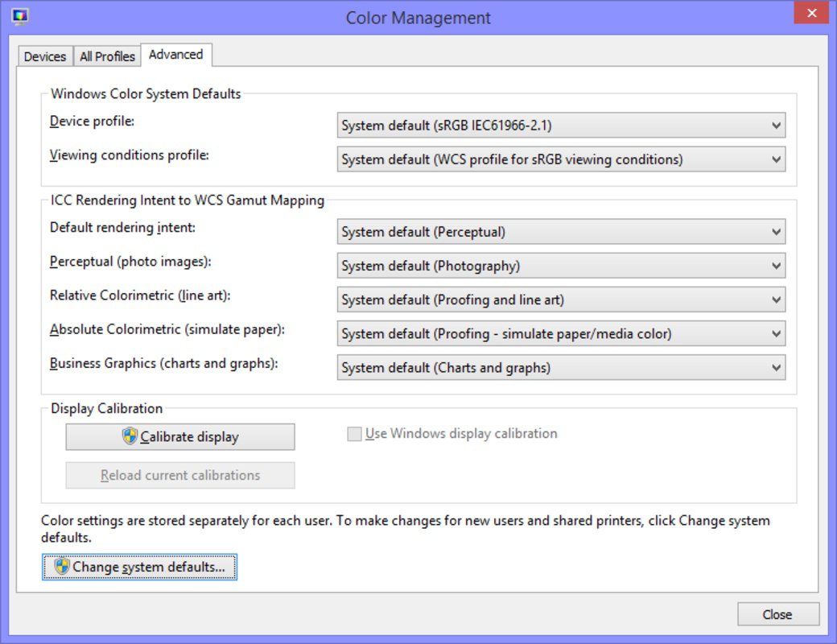Click Reload current calibrations
This screenshot has height=644, width=837.
(x=179, y=475)
